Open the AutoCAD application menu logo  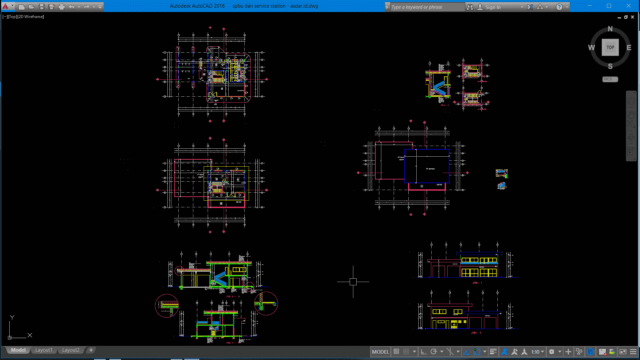click(5, 6)
